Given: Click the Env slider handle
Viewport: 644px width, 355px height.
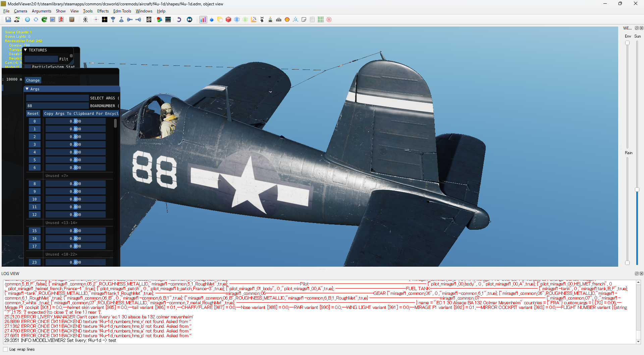Looking at the screenshot, I should pyautogui.click(x=627, y=43).
